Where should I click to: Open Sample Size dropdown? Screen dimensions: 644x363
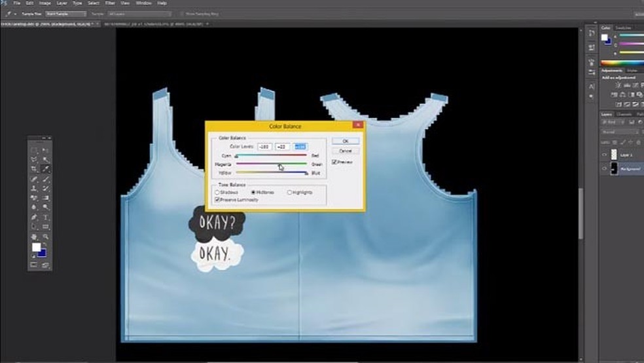point(65,14)
